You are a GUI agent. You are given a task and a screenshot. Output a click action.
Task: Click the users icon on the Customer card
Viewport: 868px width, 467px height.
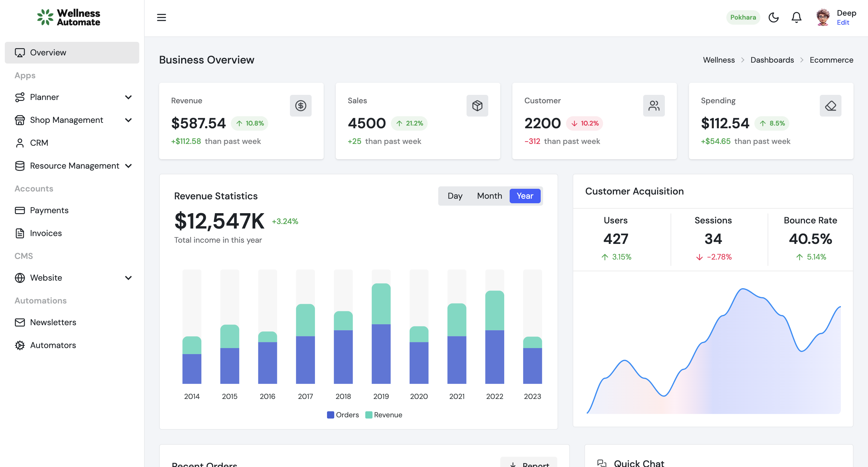[x=654, y=105]
